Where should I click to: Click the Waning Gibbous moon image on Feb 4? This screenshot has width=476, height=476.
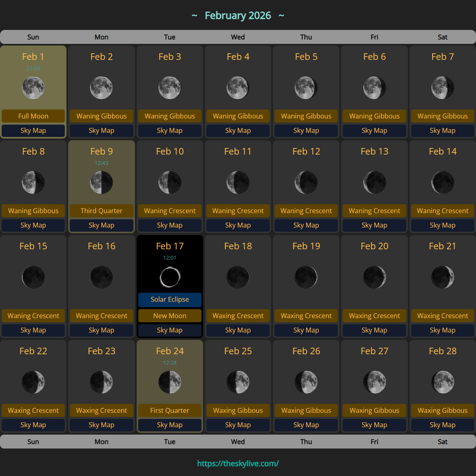pos(238,87)
